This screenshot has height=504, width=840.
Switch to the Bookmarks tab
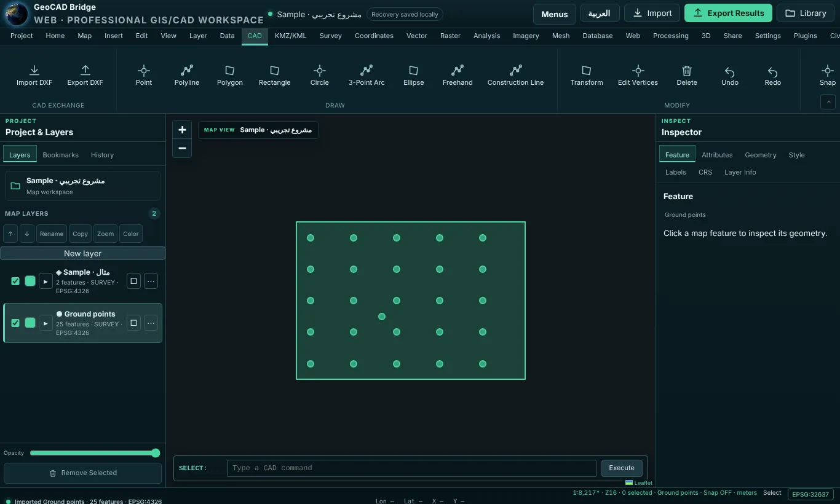[x=61, y=155]
